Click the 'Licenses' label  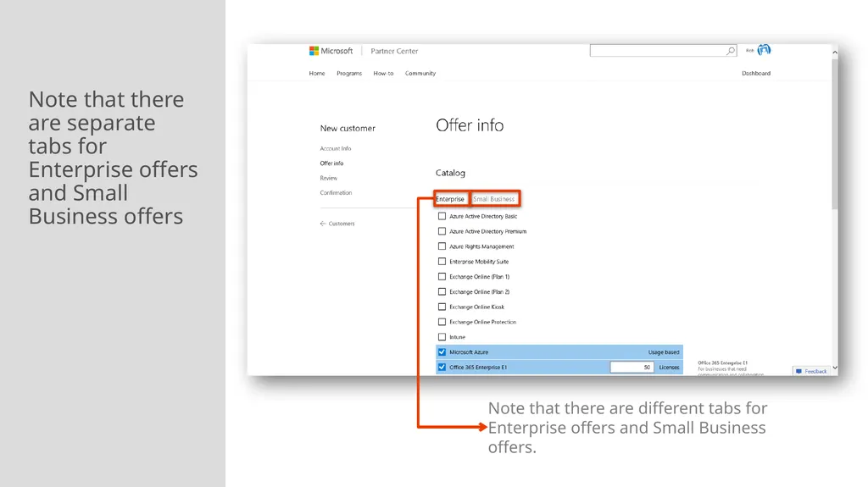pyautogui.click(x=669, y=367)
